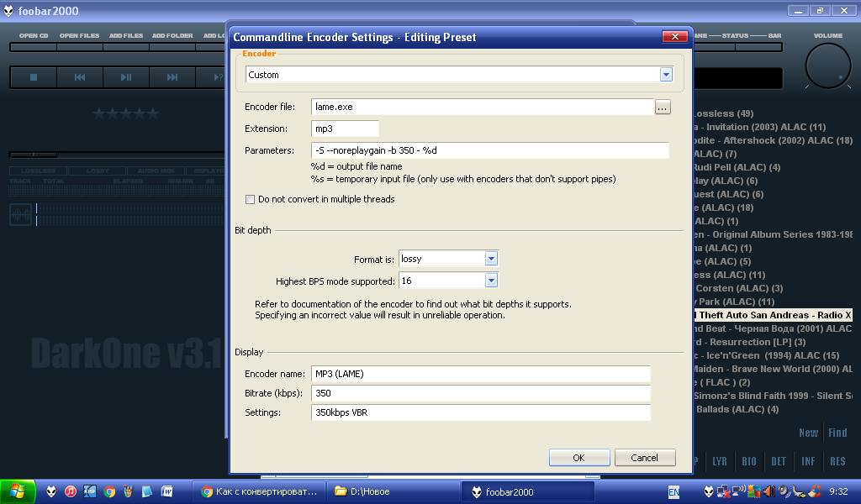Toggle the Play/Pause button

126,77
